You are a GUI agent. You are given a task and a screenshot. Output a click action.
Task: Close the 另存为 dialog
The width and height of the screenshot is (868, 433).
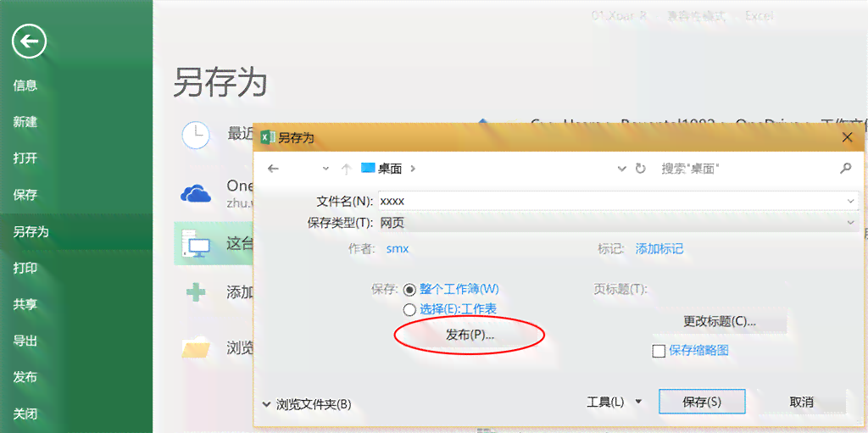847,137
